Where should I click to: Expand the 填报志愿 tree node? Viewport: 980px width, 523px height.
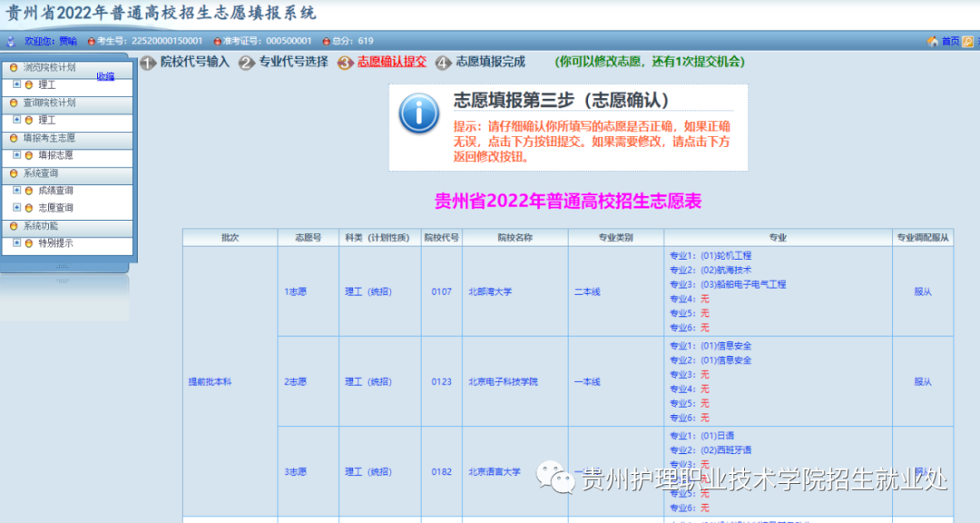coord(17,154)
